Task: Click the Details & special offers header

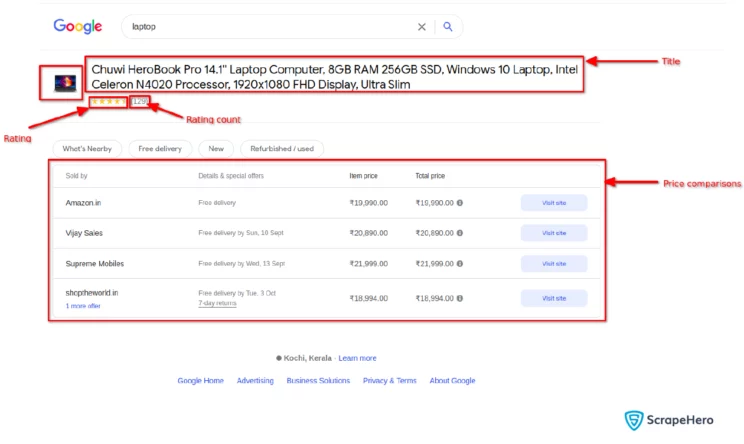Action: pos(231,176)
